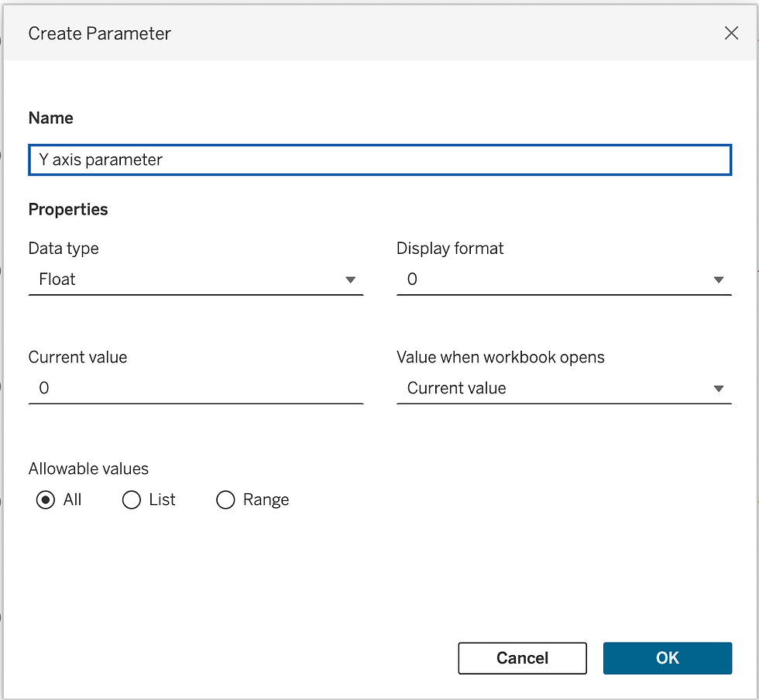Select the All allowable values option
This screenshot has height=700, width=759.
46,500
